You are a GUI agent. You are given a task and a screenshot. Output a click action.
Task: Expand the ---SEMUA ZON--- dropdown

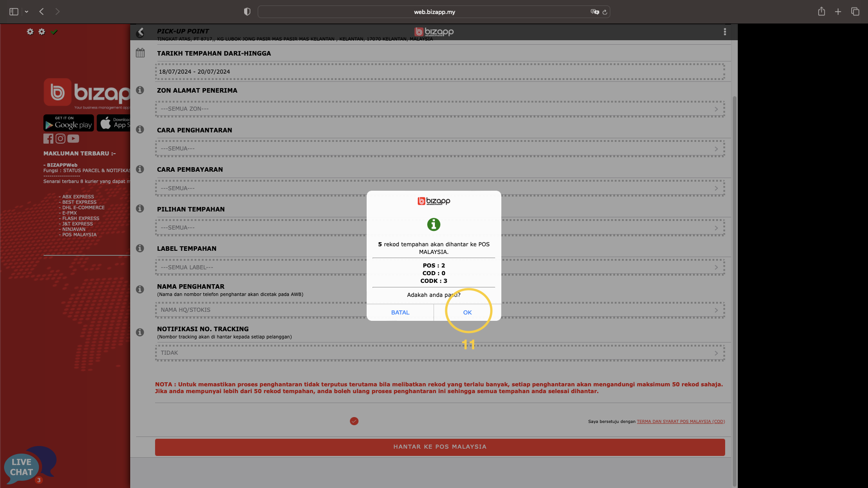tap(440, 109)
